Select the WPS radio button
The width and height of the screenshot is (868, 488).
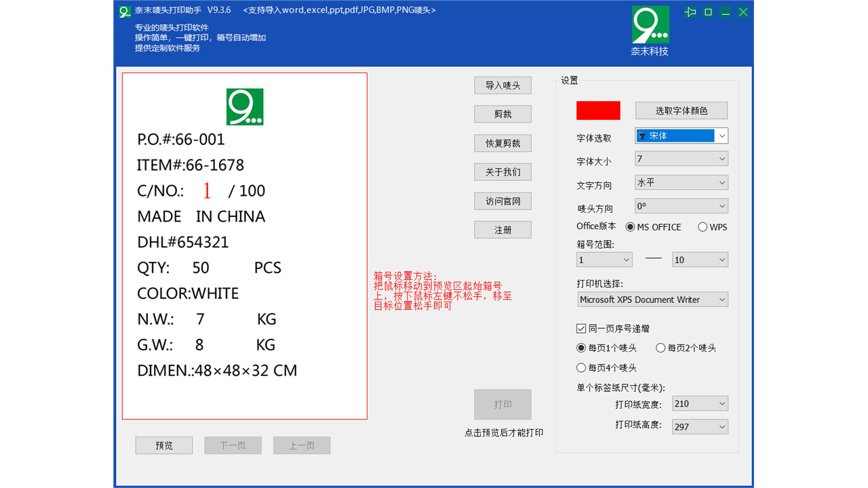(713, 227)
